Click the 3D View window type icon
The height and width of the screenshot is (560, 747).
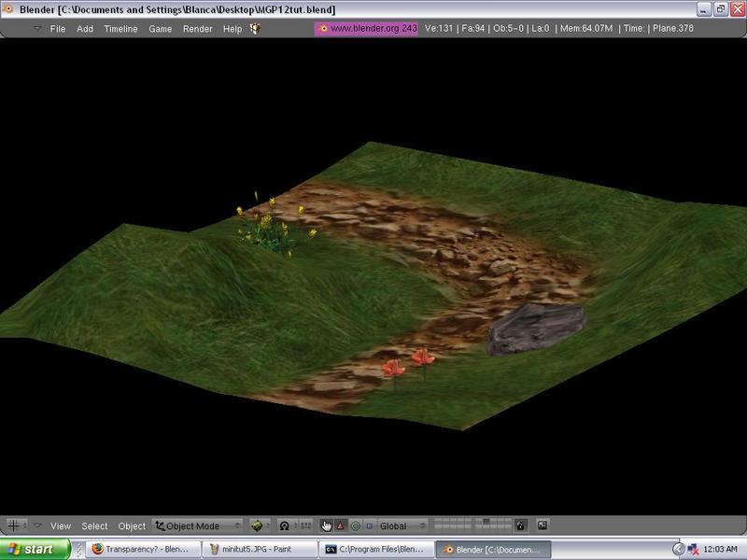pyautogui.click(x=14, y=525)
